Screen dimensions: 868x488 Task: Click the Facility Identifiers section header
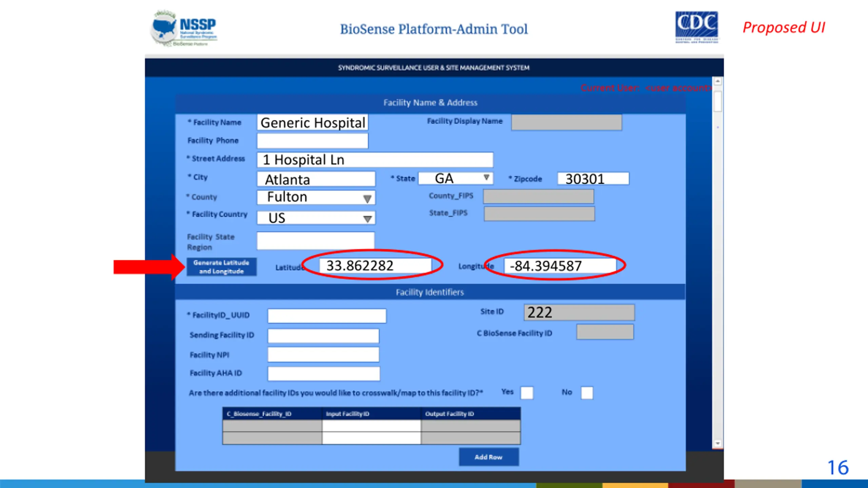point(430,292)
